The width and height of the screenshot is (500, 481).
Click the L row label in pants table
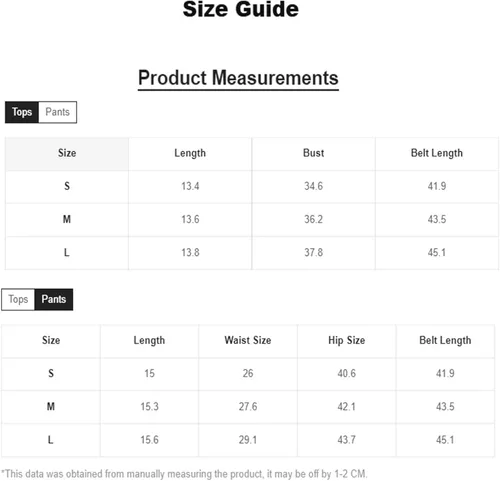(x=51, y=440)
